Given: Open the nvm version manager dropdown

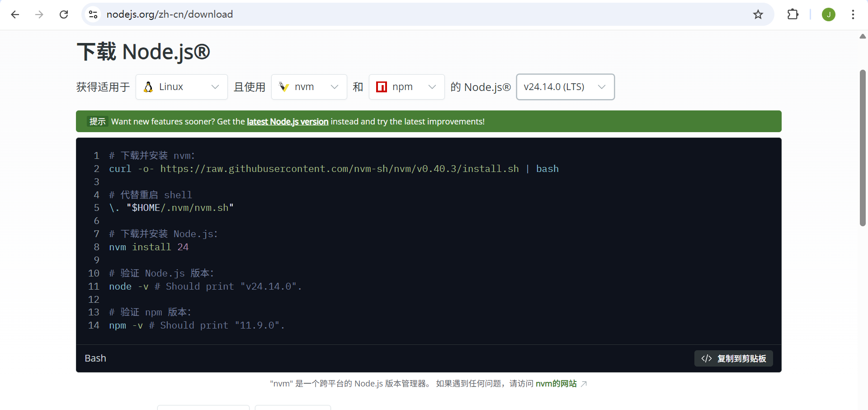Looking at the screenshot, I should [x=309, y=87].
